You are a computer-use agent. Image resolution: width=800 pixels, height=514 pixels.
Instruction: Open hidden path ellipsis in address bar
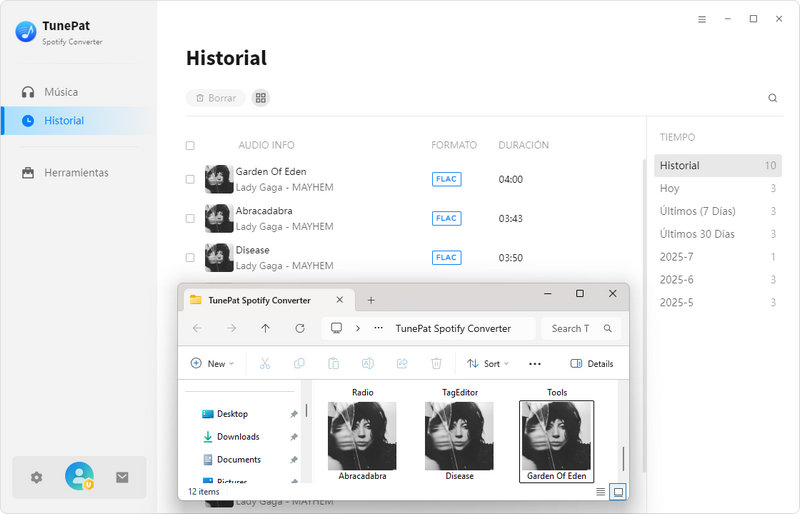click(378, 329)
